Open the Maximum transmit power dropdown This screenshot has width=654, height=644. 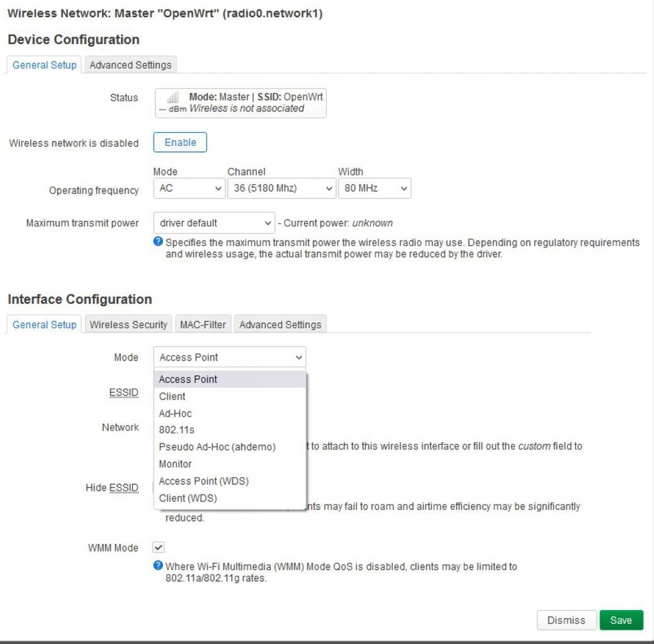click(214, 223)
